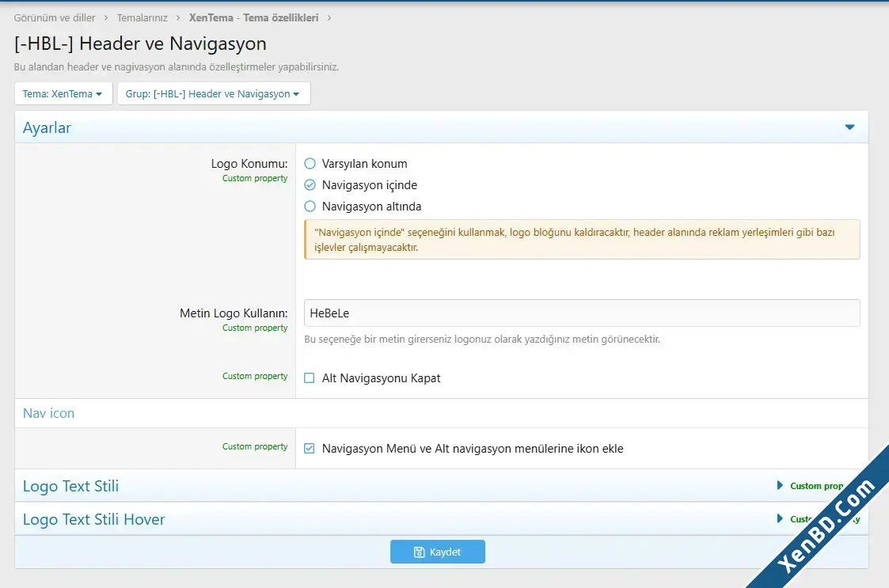Click Custom property in Nav icon row

[x=255, y=446]
